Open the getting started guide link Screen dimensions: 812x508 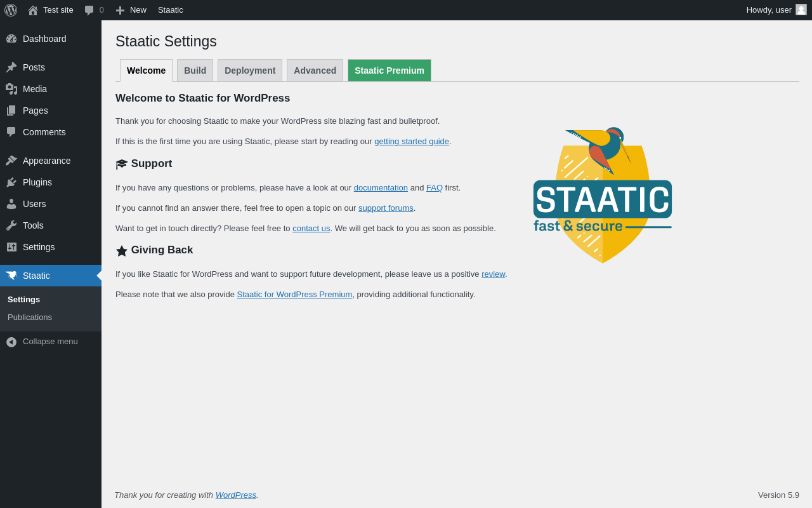(412, 142)
